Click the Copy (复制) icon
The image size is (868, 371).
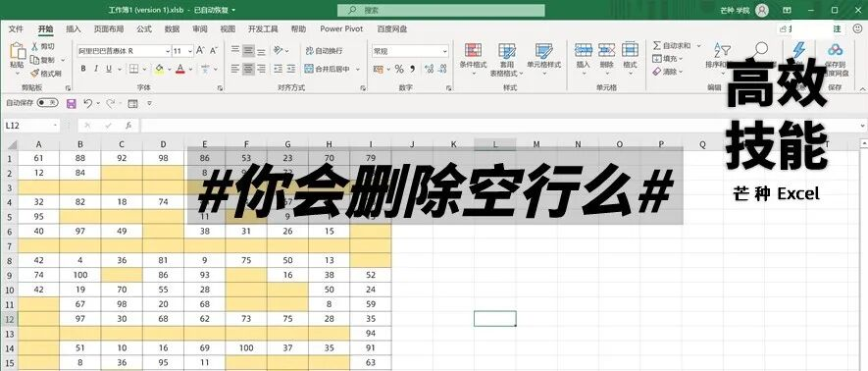click(34, 60)
